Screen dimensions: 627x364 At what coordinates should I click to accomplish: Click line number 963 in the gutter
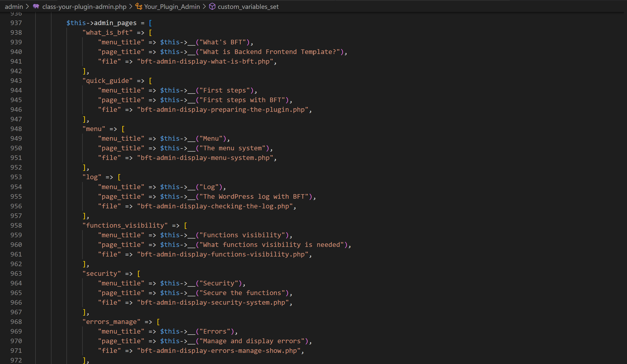(16, 274)
